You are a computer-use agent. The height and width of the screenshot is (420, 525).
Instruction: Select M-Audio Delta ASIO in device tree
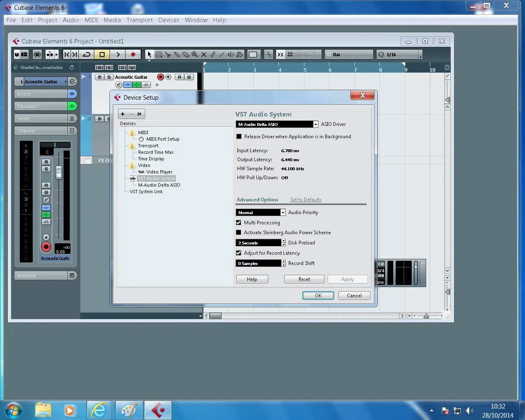tap(159, 185)
